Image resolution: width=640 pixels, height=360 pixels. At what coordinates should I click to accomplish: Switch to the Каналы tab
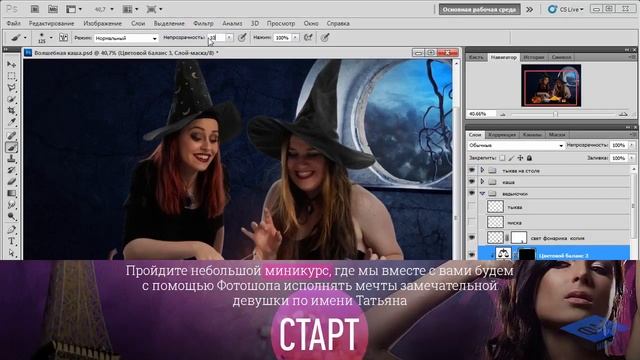tap(532, 135)
